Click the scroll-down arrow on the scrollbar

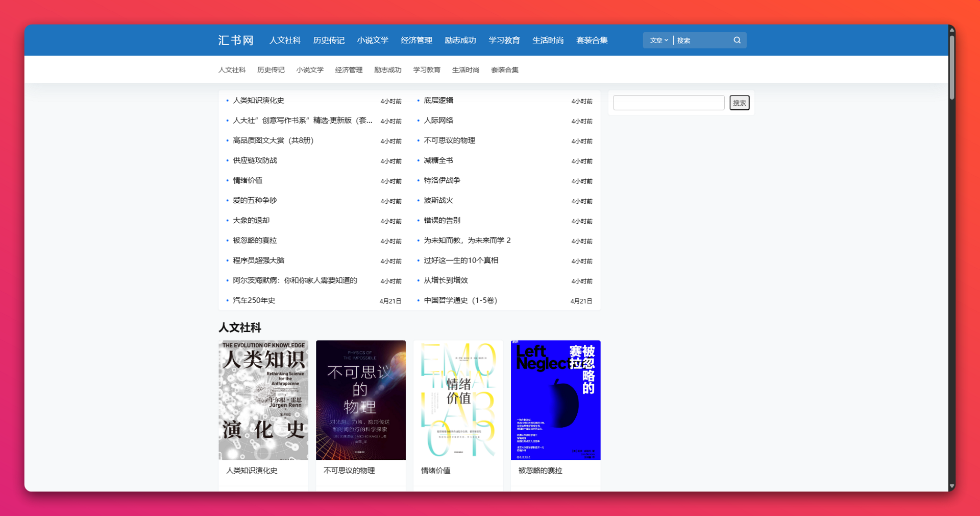pos(951,486)
